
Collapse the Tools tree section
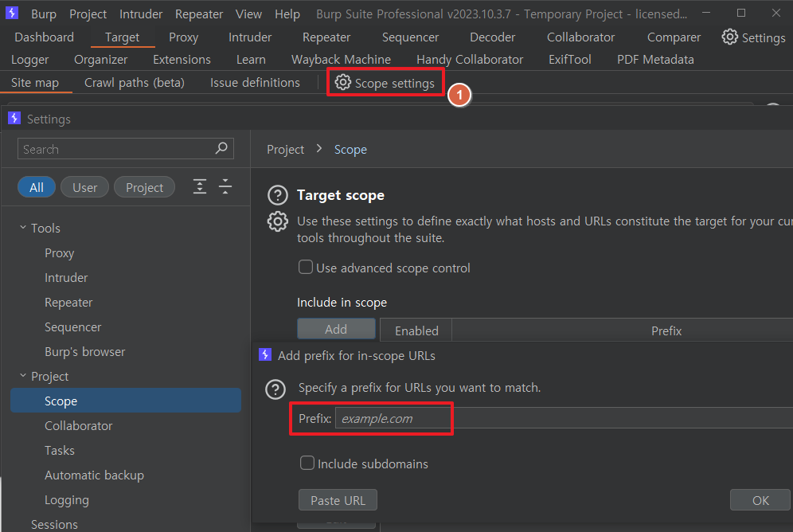pos(23,228)
